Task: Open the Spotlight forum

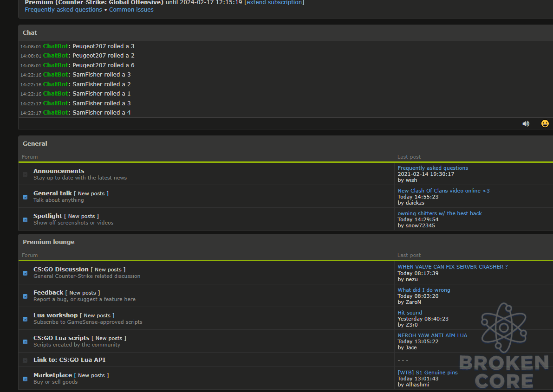Action: (48, 216)
